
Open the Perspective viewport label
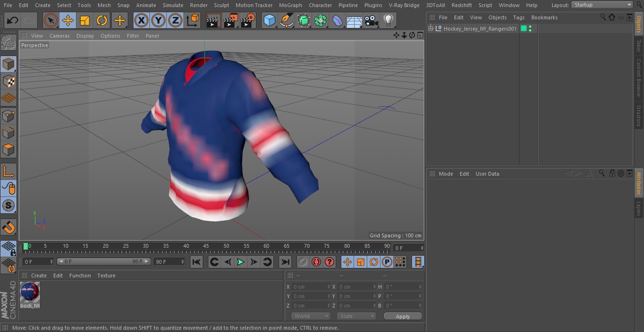click(x=34, y=45)
